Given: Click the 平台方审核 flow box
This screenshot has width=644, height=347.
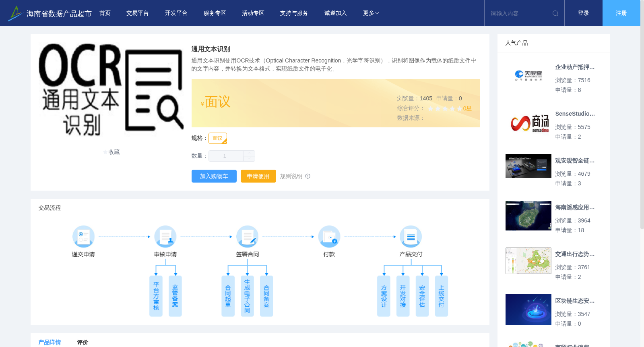Looking at the screenshot, I should coord(156,296).
